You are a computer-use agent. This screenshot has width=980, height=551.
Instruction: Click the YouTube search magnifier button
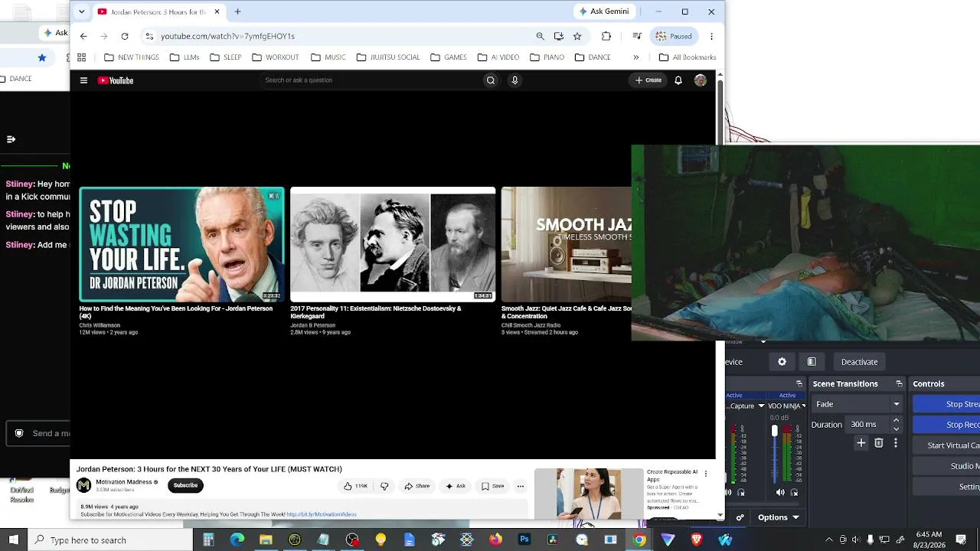point(491,80)
